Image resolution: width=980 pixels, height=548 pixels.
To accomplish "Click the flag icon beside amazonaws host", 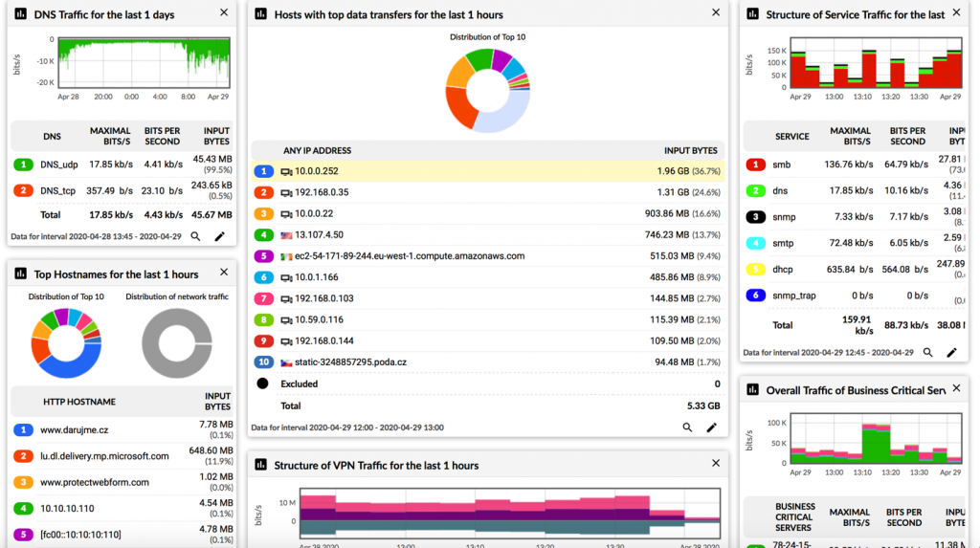I will 286,257.
